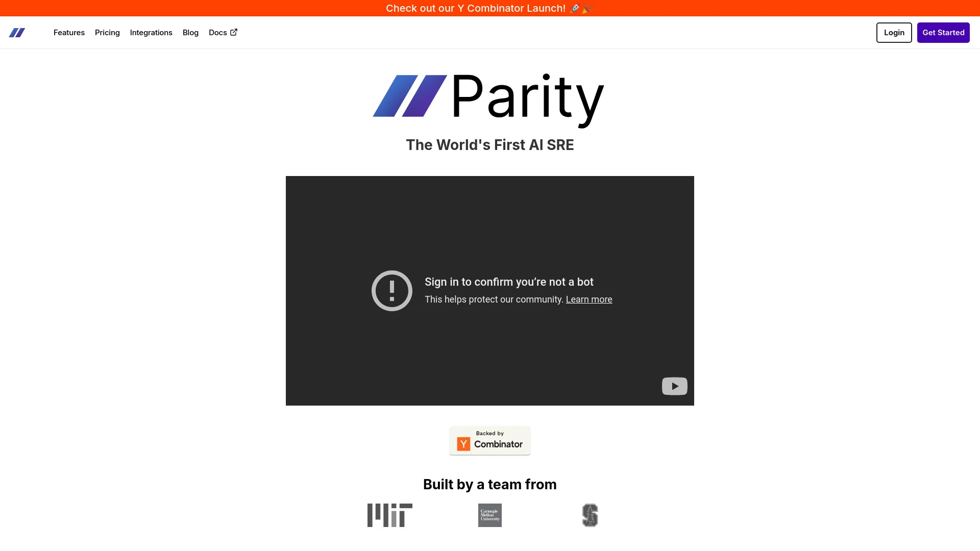Open the Features menu item
This screenshot has width=980, height=551.
(x=69, y=32)
